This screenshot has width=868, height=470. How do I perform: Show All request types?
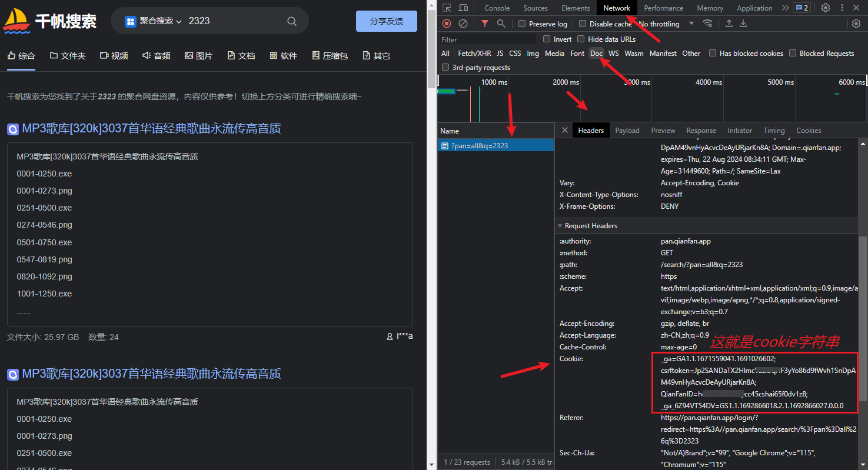(x=445, y=53)
